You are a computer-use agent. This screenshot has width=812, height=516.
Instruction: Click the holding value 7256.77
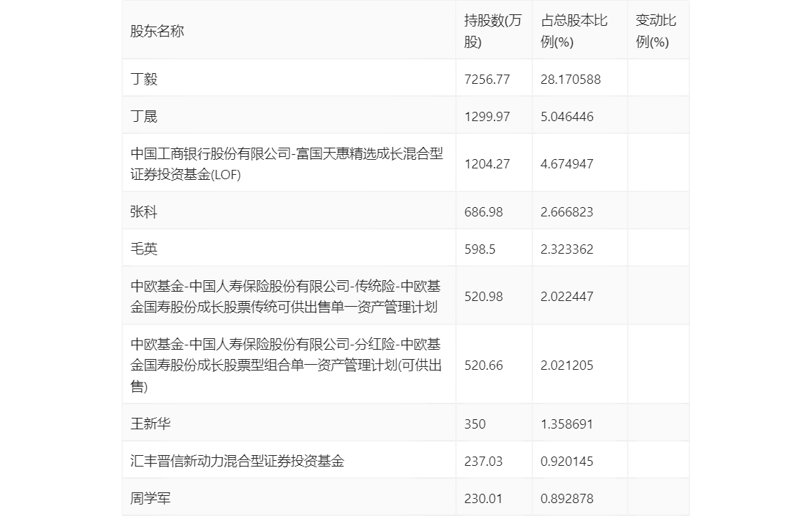pos(488,80)
